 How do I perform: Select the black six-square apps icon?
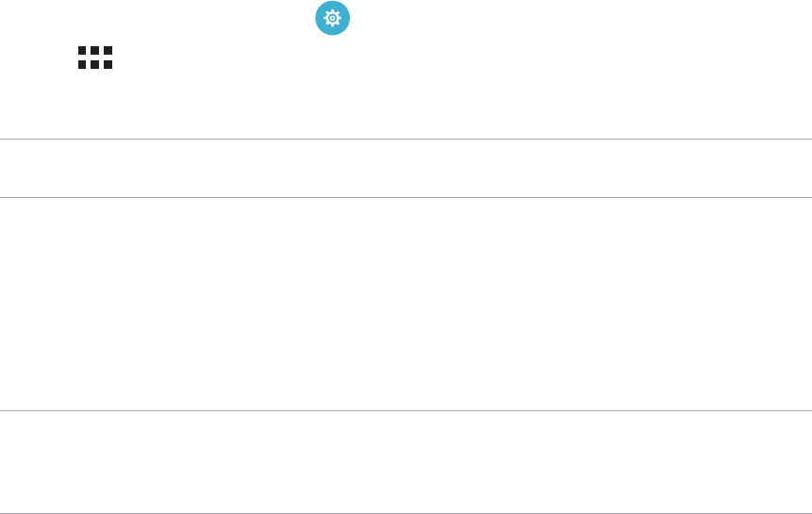click(x=95, y=58)
